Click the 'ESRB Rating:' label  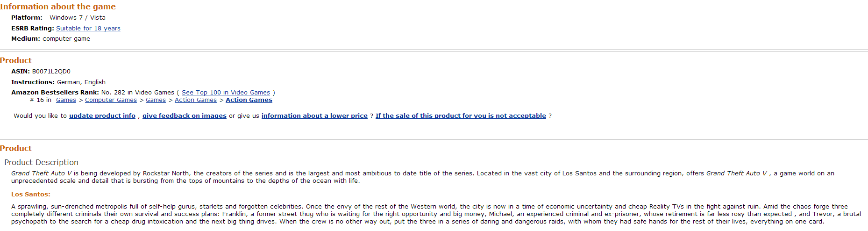pyautogui.click(x=32, y=29)
